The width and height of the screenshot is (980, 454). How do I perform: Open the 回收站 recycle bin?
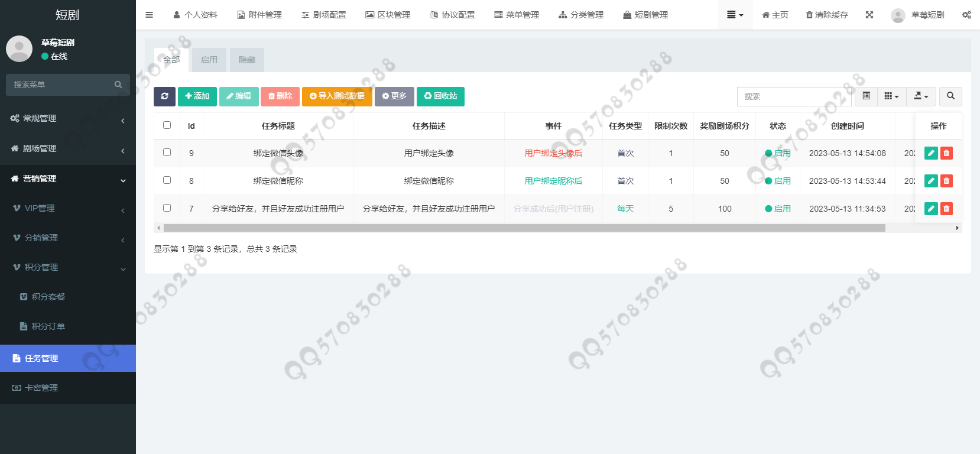(x=440, y=96)
